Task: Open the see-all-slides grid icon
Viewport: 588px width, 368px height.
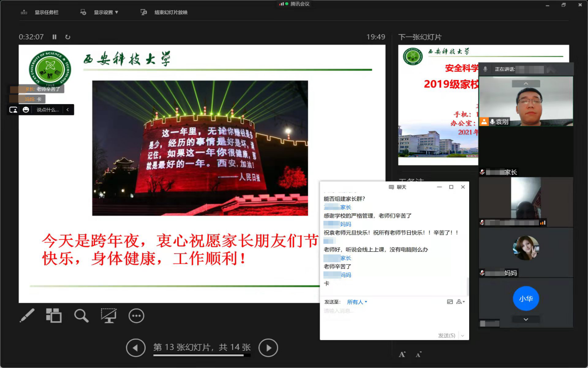Action: tap(54, 315)
